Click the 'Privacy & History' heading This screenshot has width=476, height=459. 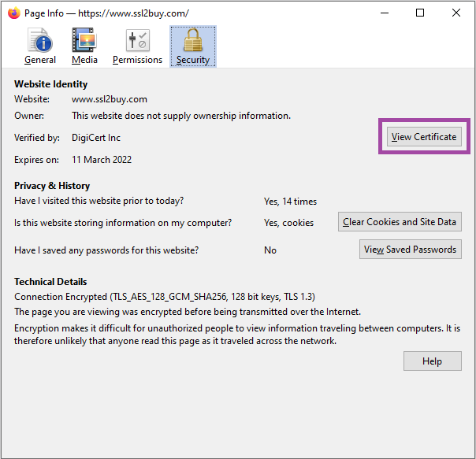coord(52,186)
